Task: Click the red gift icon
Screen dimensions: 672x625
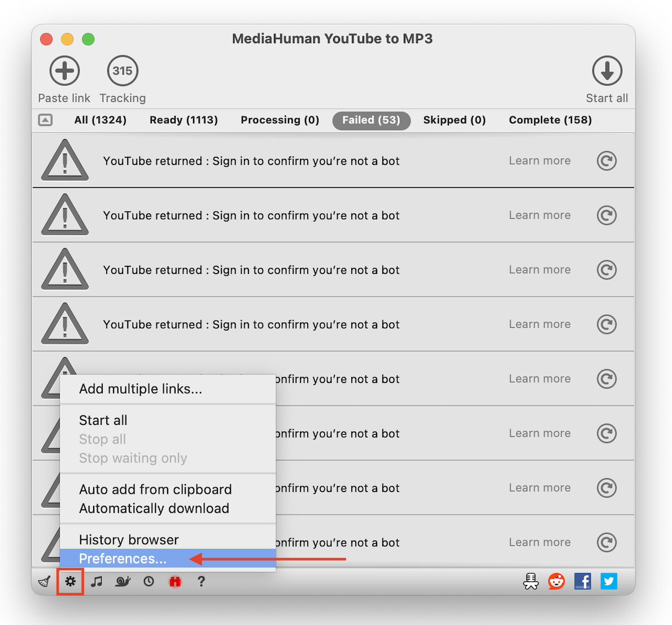Action: click(x=175, y=581)
